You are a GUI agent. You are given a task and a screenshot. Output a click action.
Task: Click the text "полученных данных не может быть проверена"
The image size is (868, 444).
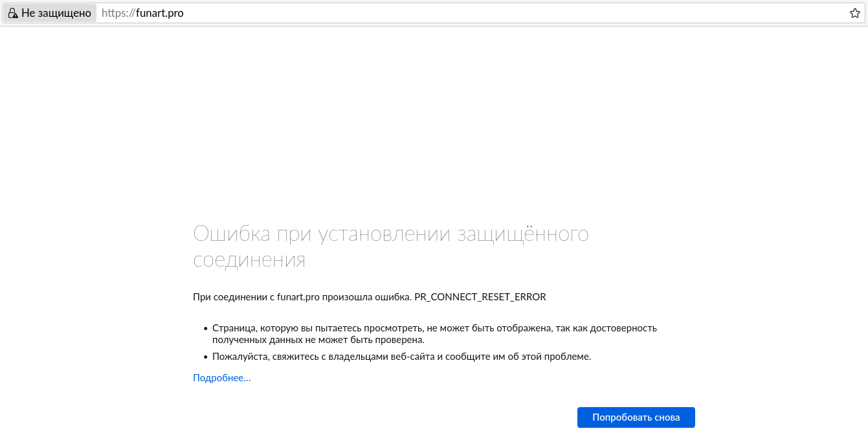click(x=318, y=340)
